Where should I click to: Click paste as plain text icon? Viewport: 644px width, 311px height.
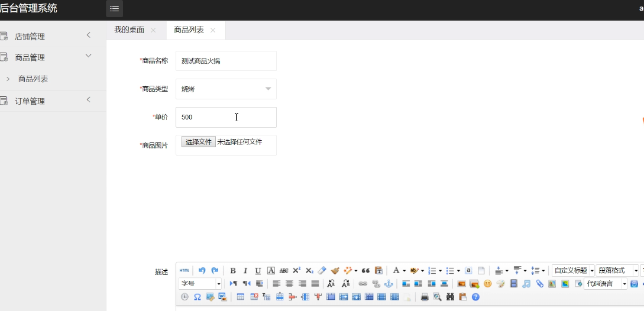click(378, 270)
